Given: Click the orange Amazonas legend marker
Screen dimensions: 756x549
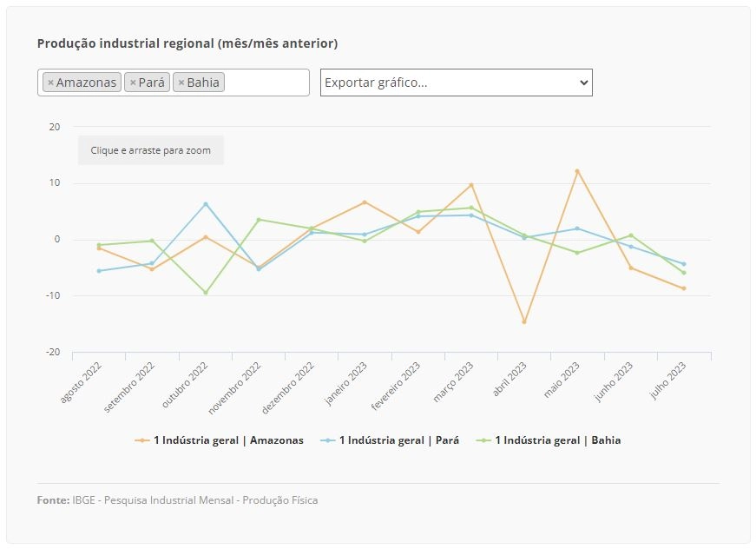Looking at the screenshot, I should 142,440.
